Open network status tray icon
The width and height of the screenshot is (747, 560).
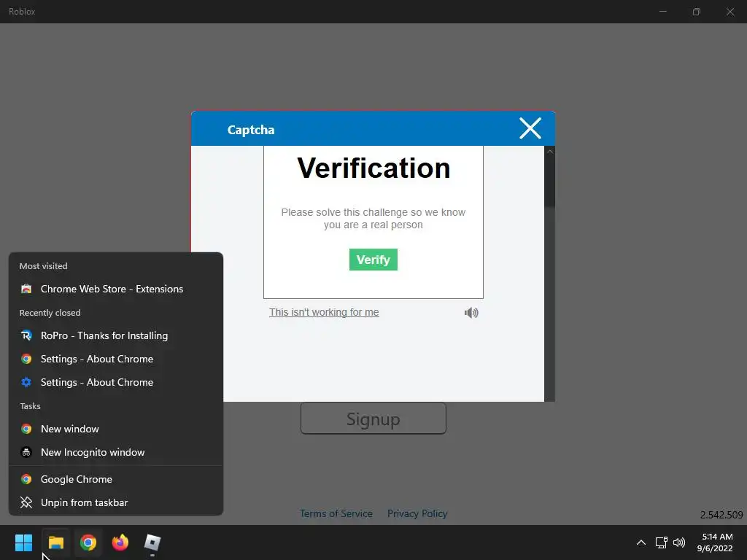[661, 542]
